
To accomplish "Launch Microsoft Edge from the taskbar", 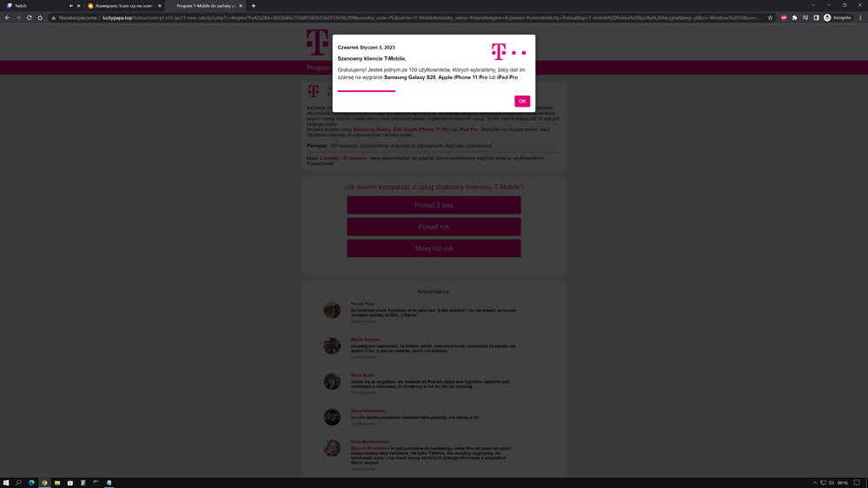I will [31, 483].
